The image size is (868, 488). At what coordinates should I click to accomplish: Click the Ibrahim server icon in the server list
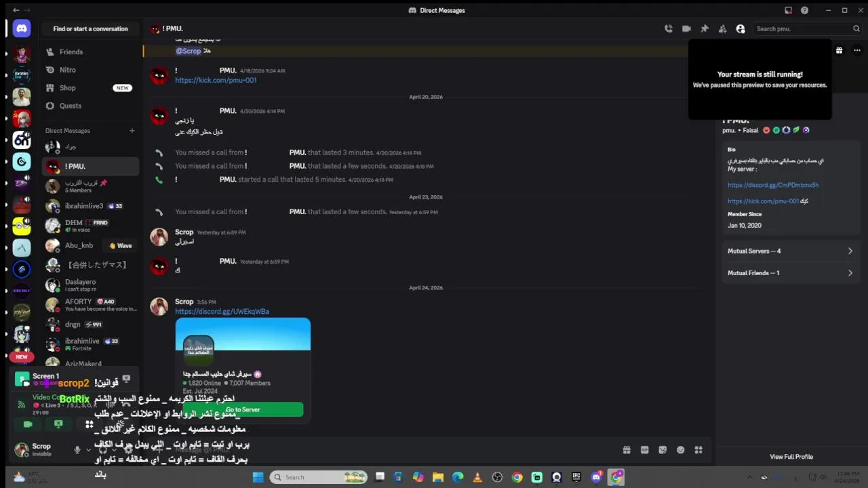point(22,75)
